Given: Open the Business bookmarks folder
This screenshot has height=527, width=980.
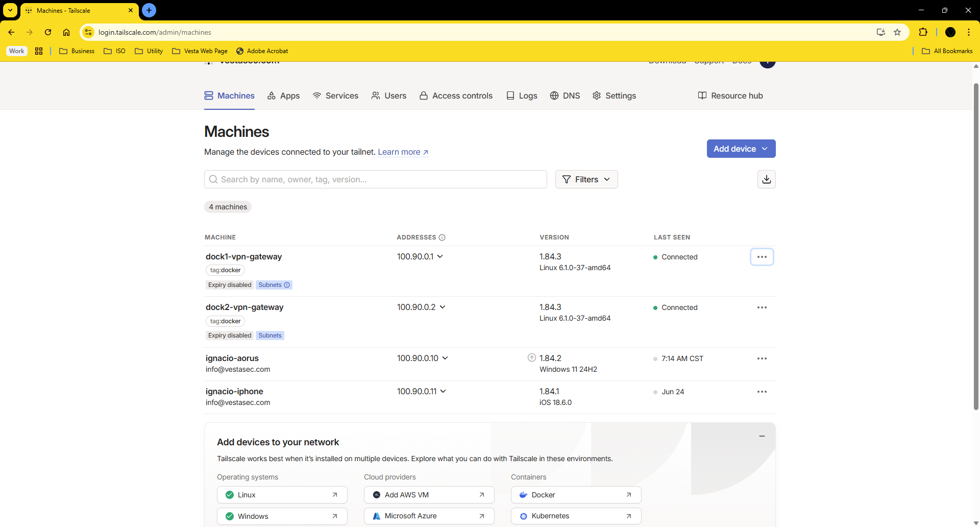Looking at the screenshot, I should point(77,51).
